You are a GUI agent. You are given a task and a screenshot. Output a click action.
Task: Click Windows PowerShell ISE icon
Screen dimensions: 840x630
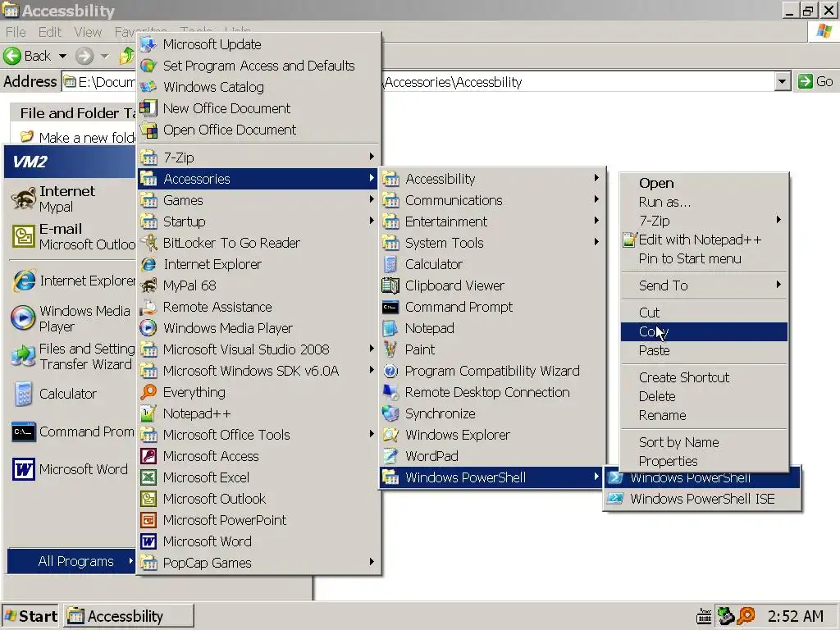615,499
